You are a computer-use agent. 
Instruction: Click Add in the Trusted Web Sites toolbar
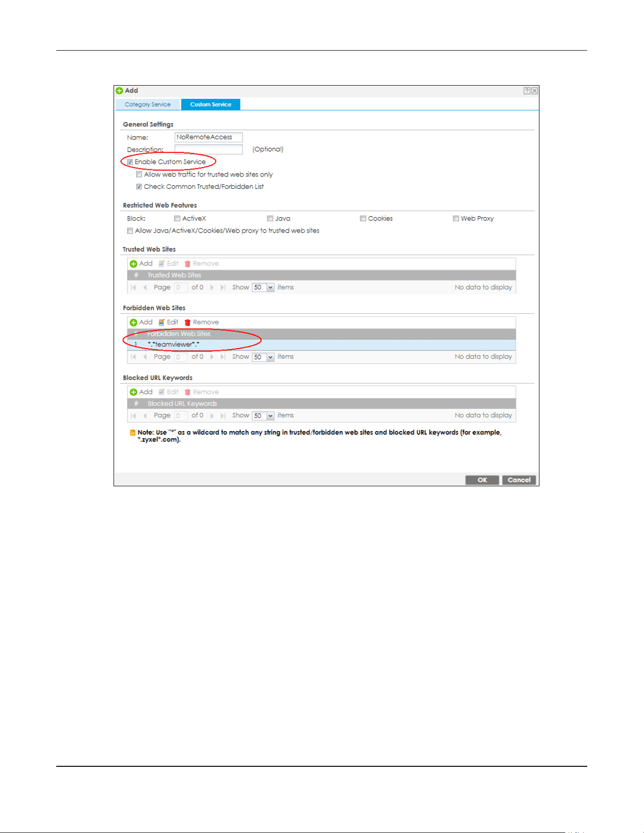click(141, 263)
